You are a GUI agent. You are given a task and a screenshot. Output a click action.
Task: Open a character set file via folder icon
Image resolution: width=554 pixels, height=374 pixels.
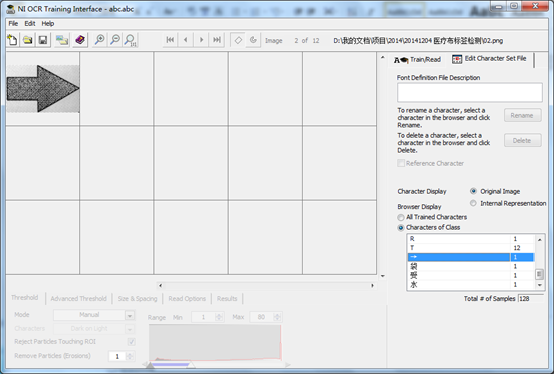(28, 40)
